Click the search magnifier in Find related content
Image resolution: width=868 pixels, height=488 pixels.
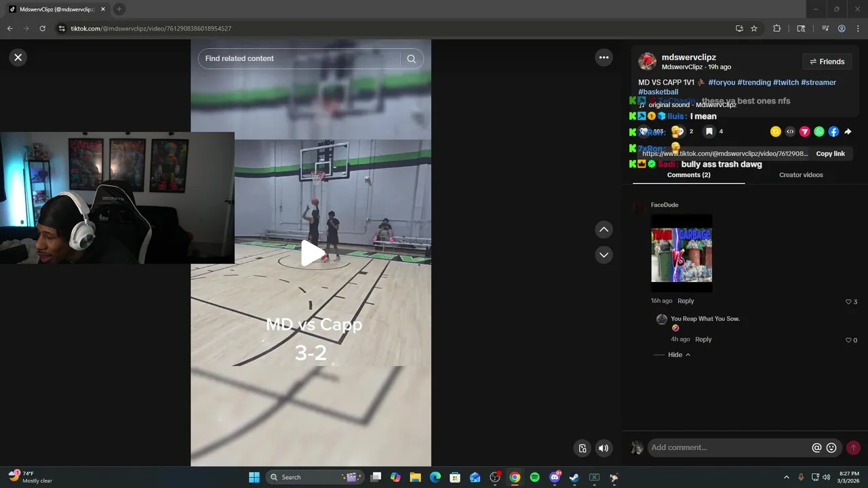coord(411,59)
